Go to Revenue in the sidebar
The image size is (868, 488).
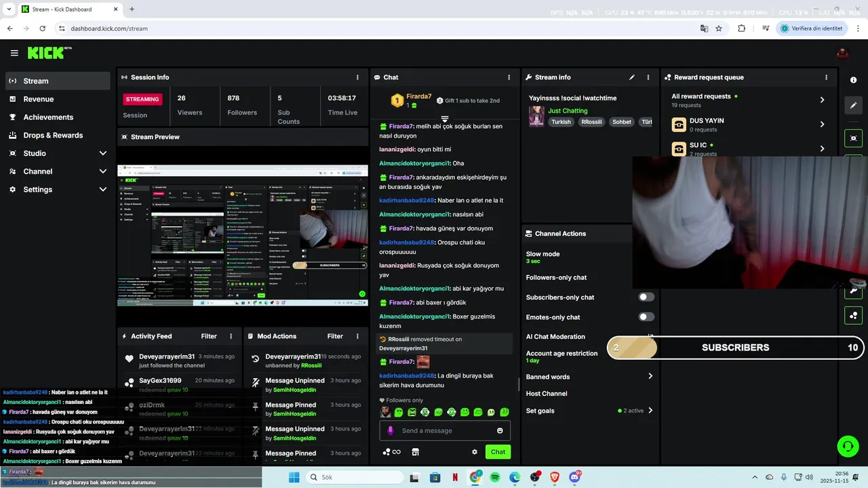58,99
